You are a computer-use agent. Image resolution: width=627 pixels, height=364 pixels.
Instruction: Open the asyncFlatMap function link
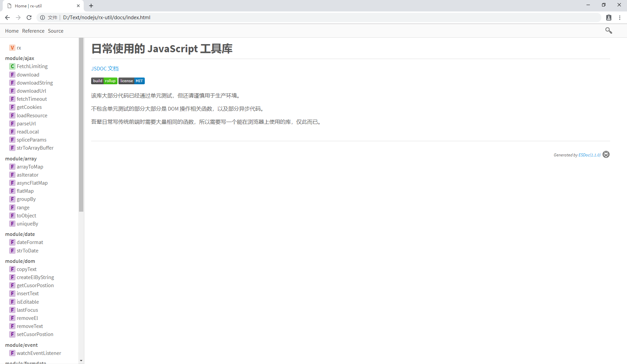point(32,183)
